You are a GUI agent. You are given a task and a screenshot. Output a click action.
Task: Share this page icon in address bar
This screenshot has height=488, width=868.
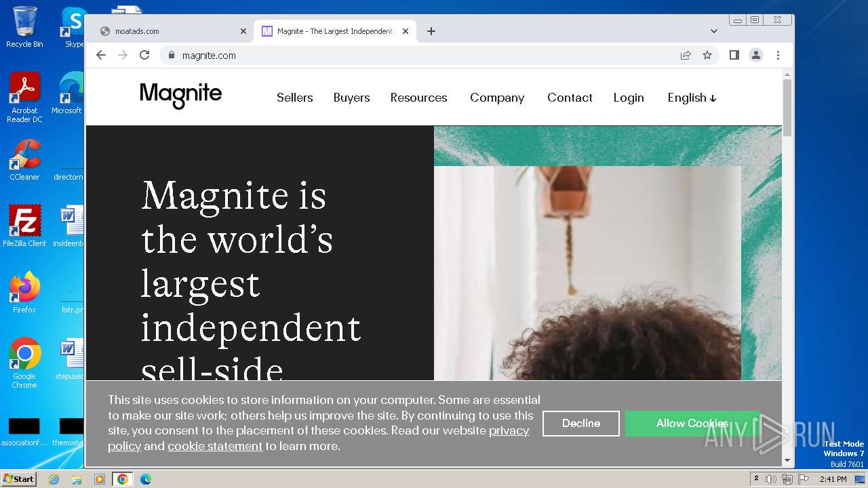pos(686,55)
